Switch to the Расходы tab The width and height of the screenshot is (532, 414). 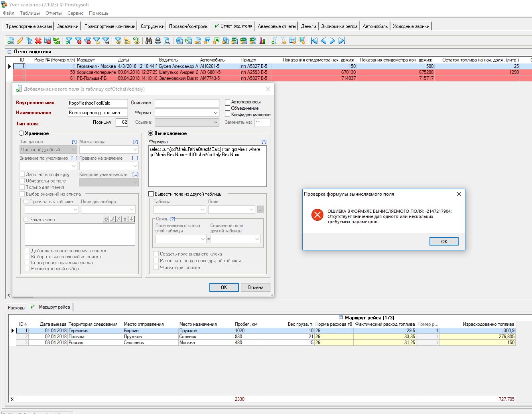click(17, 307)
